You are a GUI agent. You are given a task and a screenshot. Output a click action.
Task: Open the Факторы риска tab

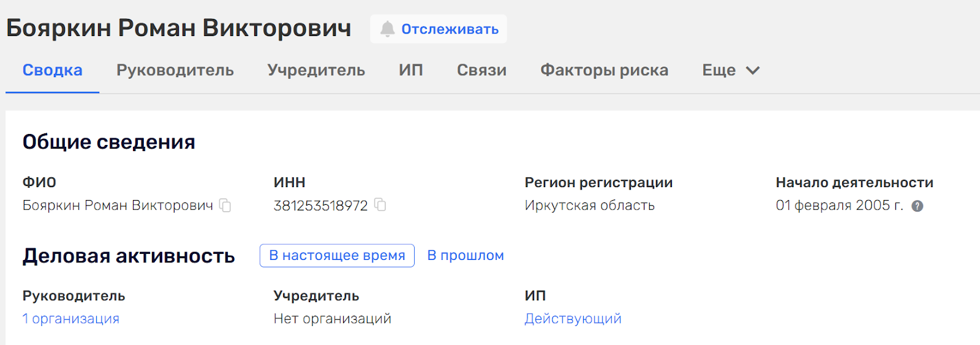tap(604, 70)
